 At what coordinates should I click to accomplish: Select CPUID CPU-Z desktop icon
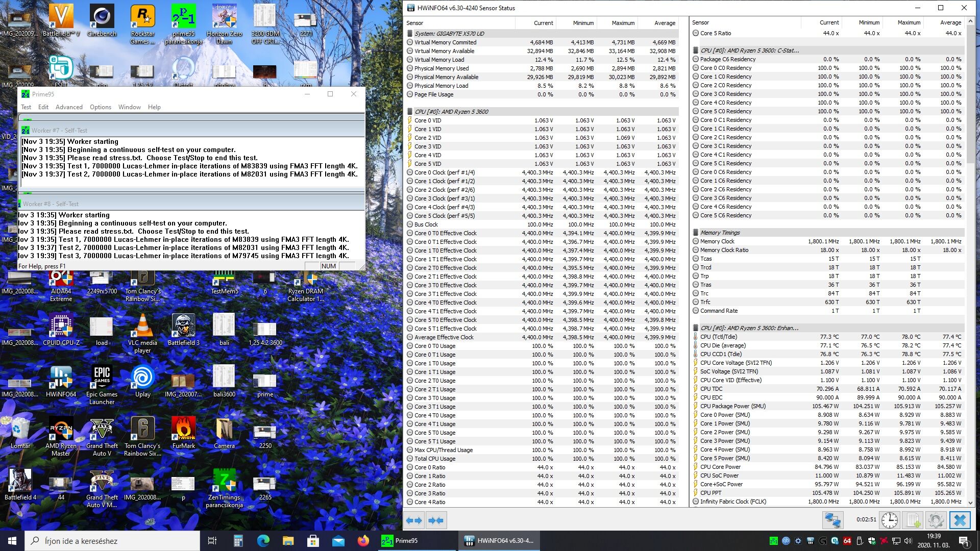[61, 330]
